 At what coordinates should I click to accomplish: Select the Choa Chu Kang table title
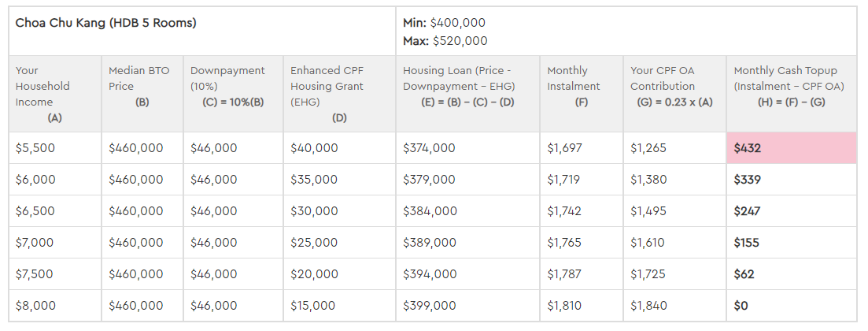105,24
